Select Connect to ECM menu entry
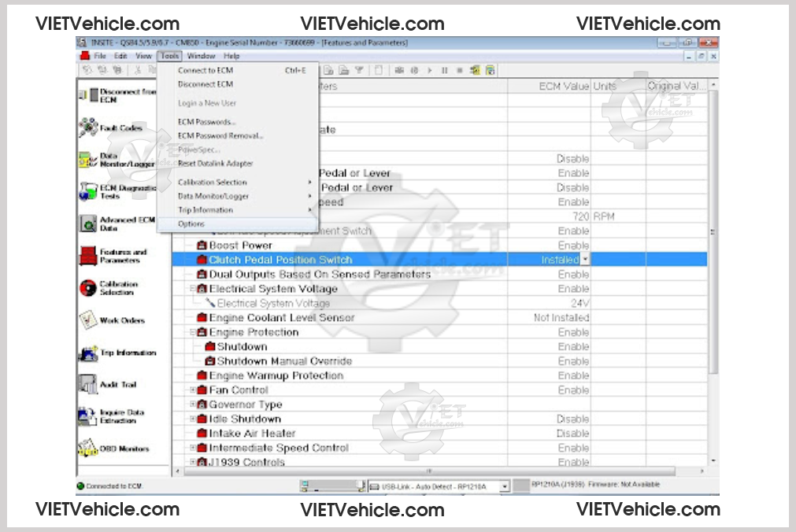Screen dimensions: 796x532 tap(205, 70)
